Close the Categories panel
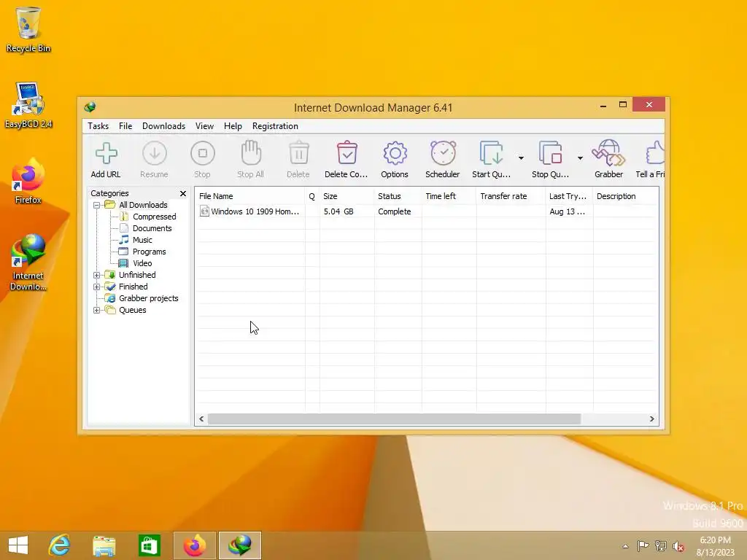 [183, 193]
